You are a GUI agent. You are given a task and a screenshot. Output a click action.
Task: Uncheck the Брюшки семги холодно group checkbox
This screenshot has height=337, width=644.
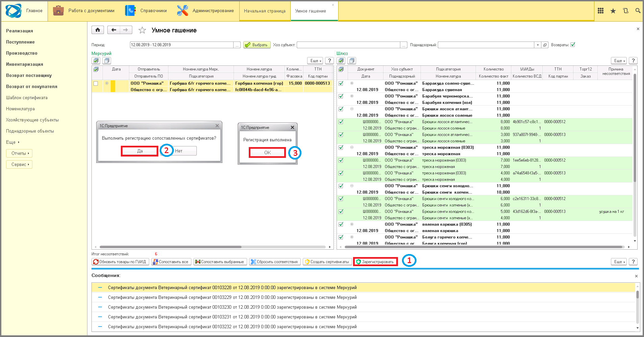[x=341, y=186]
